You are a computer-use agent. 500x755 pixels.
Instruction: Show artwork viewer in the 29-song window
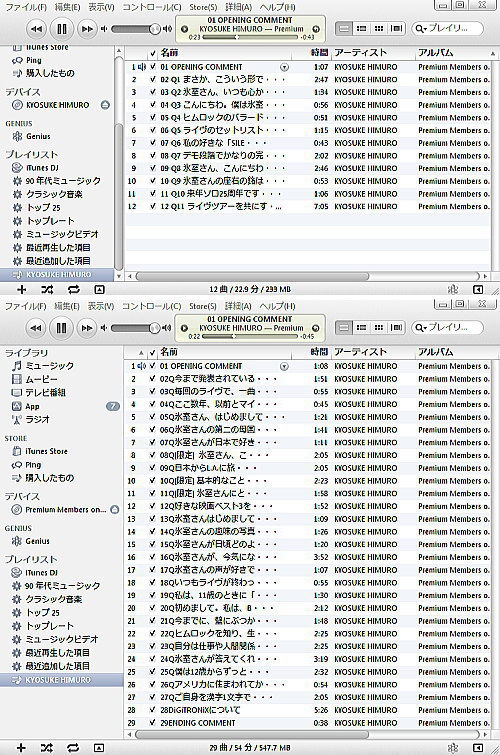[x=99, y=748]
